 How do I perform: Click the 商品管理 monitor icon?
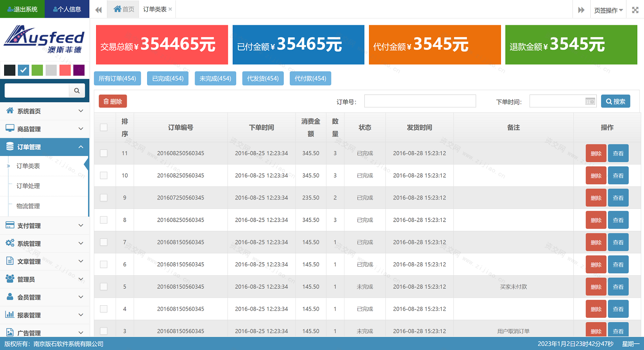pyautogui.click(x=10, y=128)
